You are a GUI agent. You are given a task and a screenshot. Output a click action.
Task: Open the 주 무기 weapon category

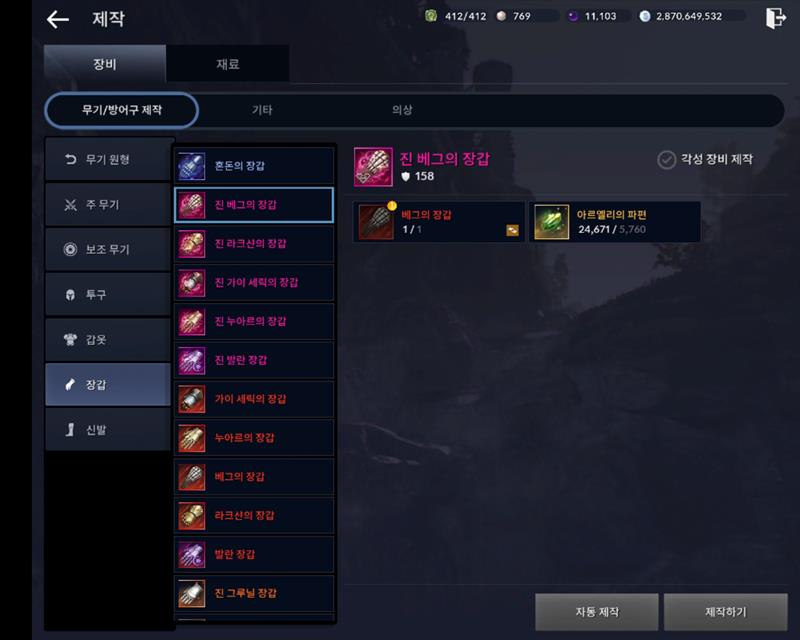click(108, 205)
